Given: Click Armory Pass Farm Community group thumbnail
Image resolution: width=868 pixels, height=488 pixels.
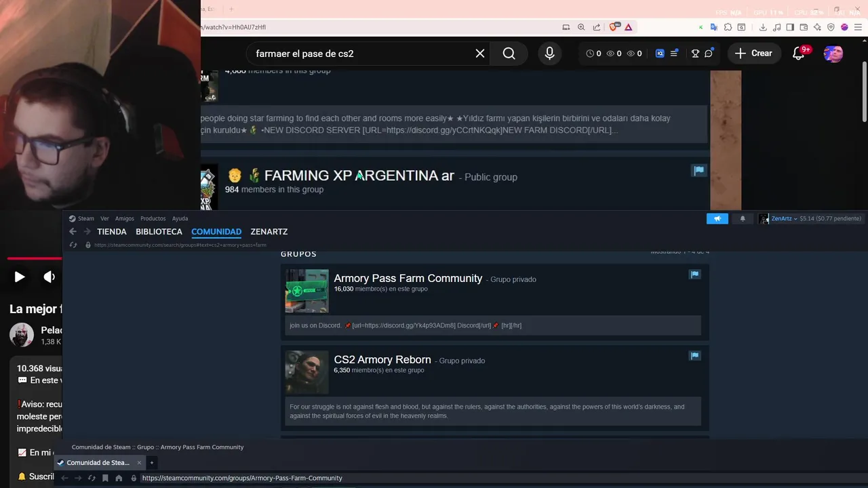Looking at the screenshot, I should click(307, 291).
